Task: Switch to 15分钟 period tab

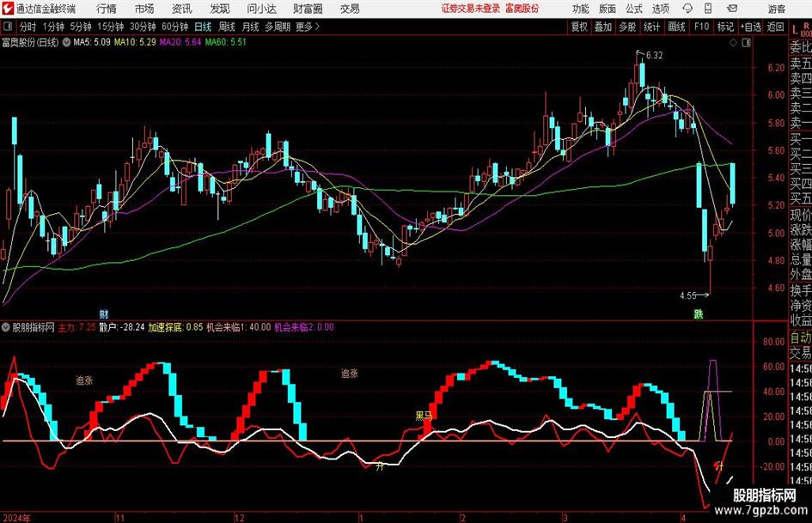Action: [110, 27]
